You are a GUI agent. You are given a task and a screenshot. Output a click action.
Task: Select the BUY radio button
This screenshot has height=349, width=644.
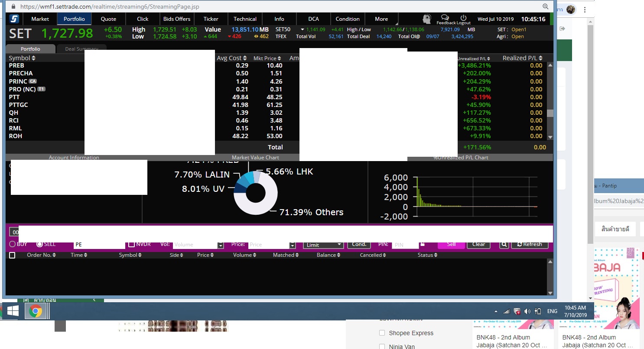click(x=13, y=244)
